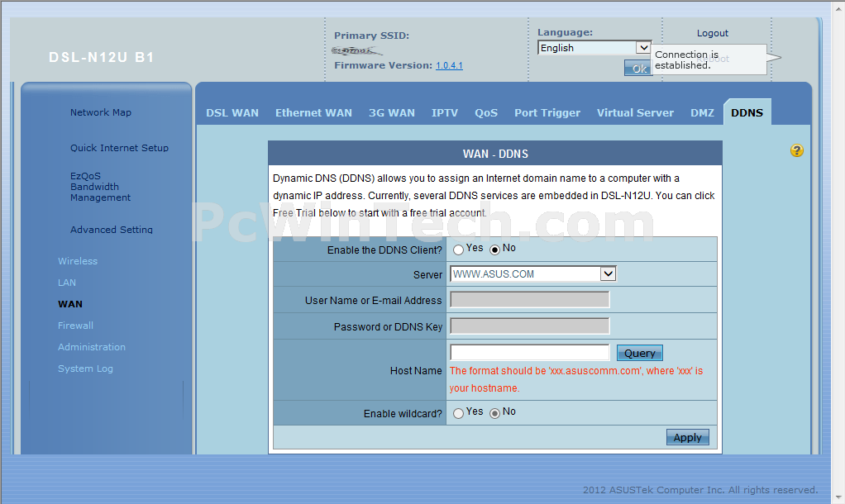The image size is (845, 504).
Task: Open Network Map in the sidebar
Action: [101, 112]
